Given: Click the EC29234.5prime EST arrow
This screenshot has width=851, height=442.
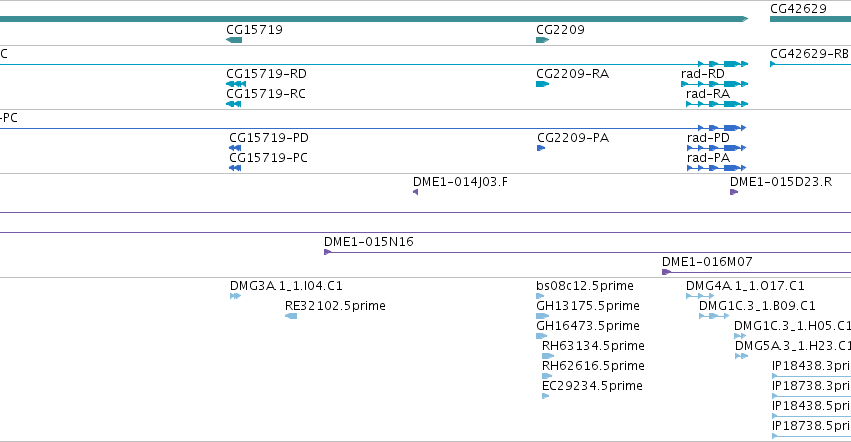Looking at the screenshot, I should [545, 396].
